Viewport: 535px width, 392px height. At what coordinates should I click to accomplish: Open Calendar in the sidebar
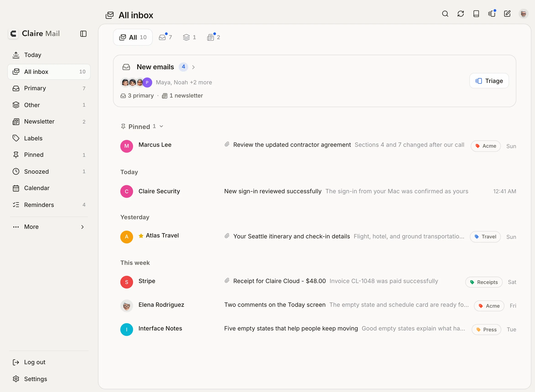coord(49,188)
